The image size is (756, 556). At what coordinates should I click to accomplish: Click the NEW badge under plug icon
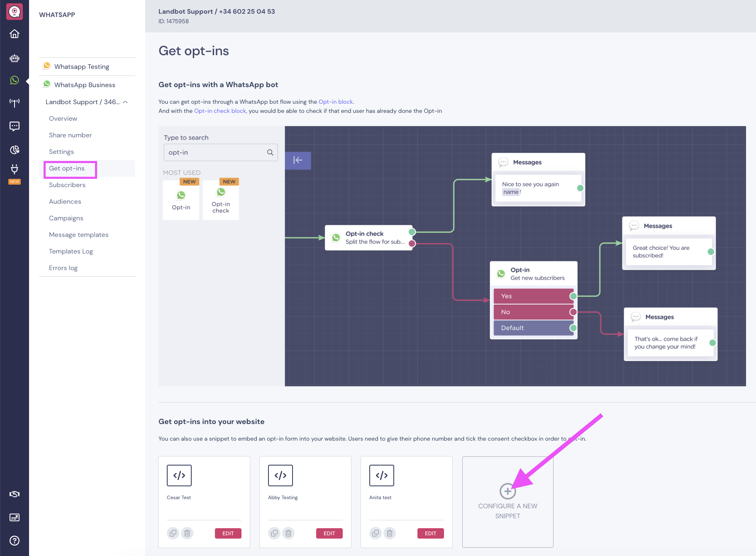click(15, 182)
